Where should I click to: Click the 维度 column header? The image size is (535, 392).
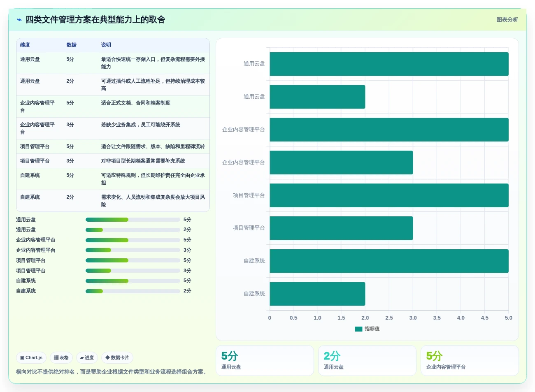[25, 45]
